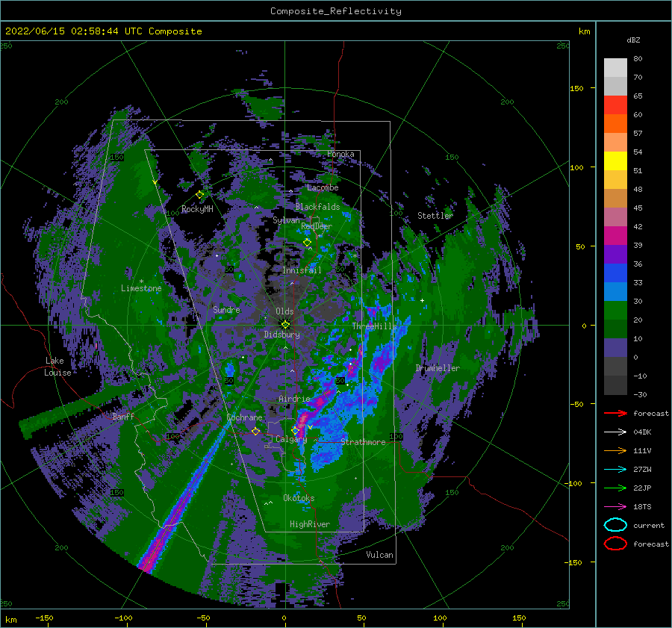Image resolution: width=672 pixels, height=628 pixels.
Task: Click the Banff label
Action: pyautogui.click(x=123, y=416)
